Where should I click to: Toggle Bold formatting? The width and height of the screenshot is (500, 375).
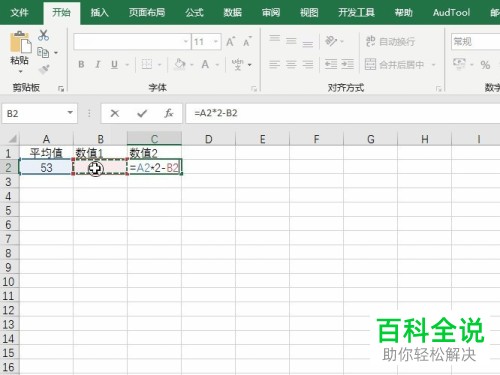(x=81, y=64)
